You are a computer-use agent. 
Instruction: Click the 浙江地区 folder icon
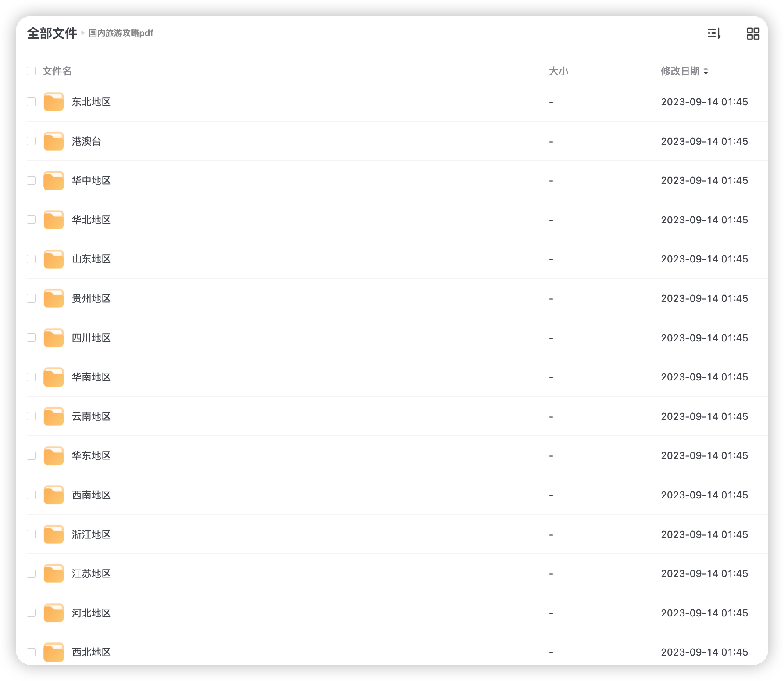point(53,534)
